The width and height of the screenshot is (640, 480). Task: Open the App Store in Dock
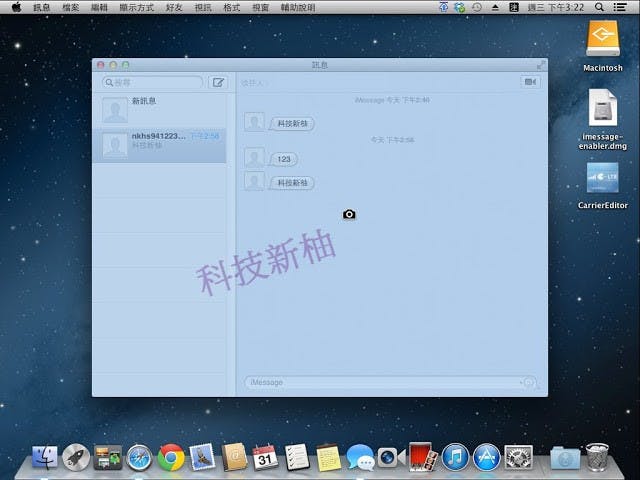(486, 458)
